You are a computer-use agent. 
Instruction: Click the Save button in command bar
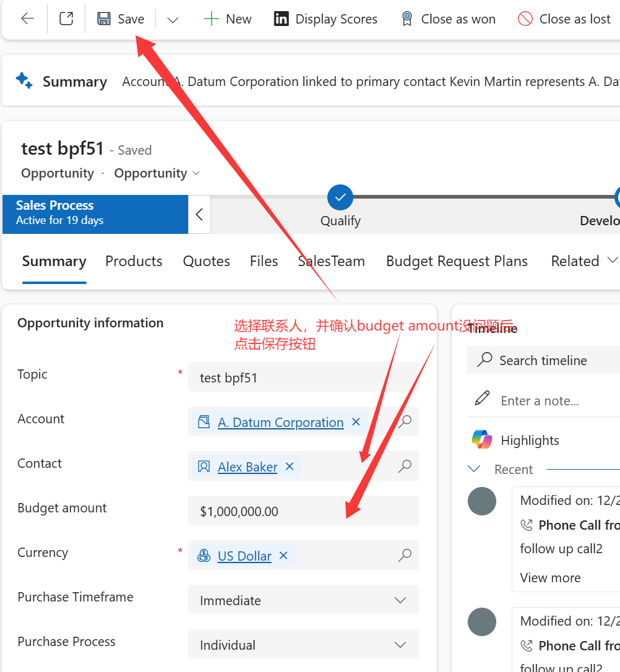point(121,19)
